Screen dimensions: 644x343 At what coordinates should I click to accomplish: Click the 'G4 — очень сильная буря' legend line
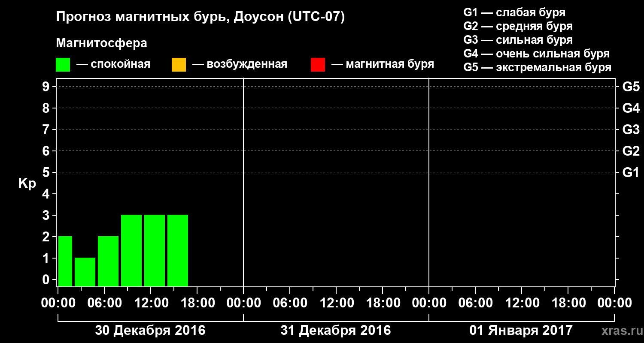click(536, 54)
